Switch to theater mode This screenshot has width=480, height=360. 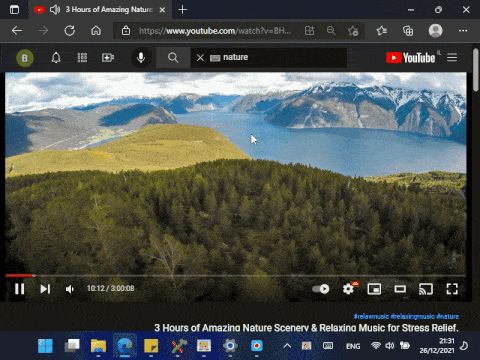(400, 289)
